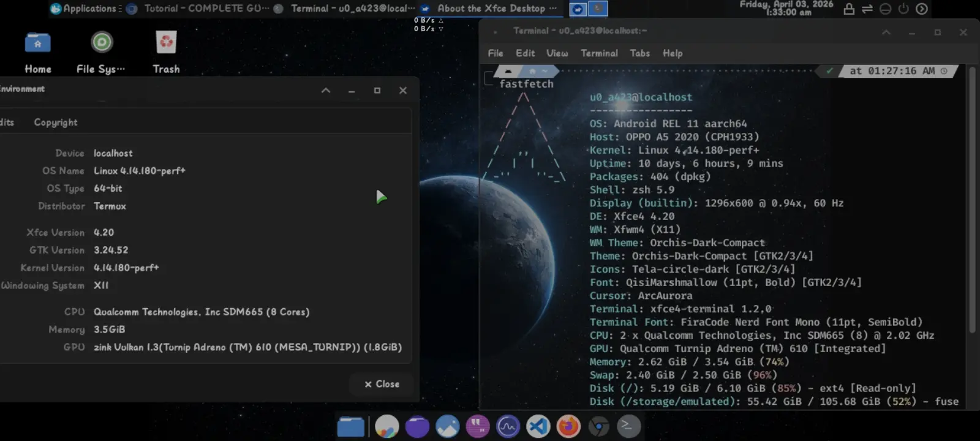The width and height of the screenshot is (980, 441).
Task: Select About the Xfce Desktop taskbar button
Action: (x=490, y=9)
